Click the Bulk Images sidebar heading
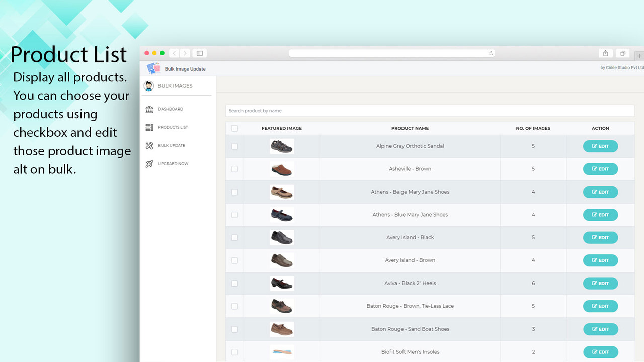Viewport: 644px width, 362px height. pos(175,86)
